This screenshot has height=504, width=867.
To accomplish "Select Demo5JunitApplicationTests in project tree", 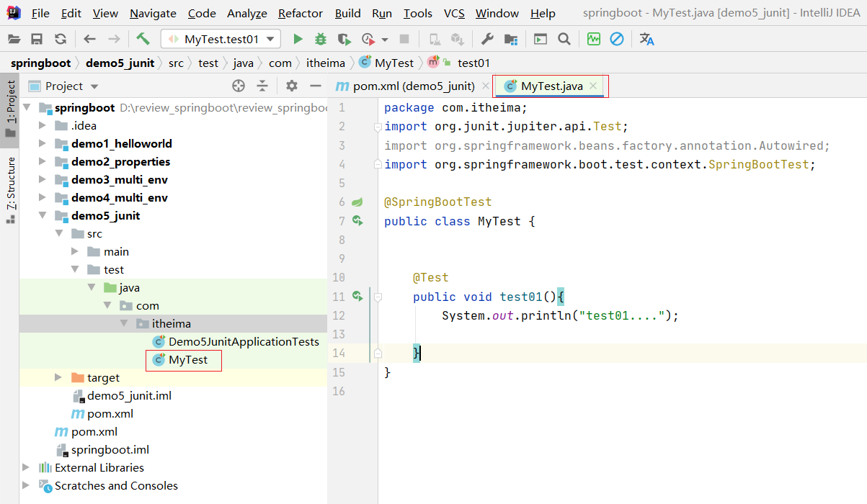I will [244, 341].
